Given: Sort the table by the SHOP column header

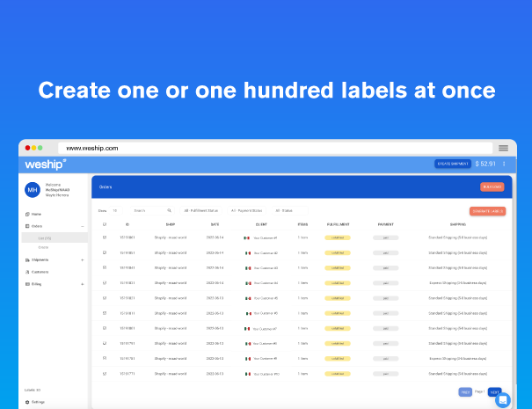Looking at the screenshot, I should click(171, 224).
